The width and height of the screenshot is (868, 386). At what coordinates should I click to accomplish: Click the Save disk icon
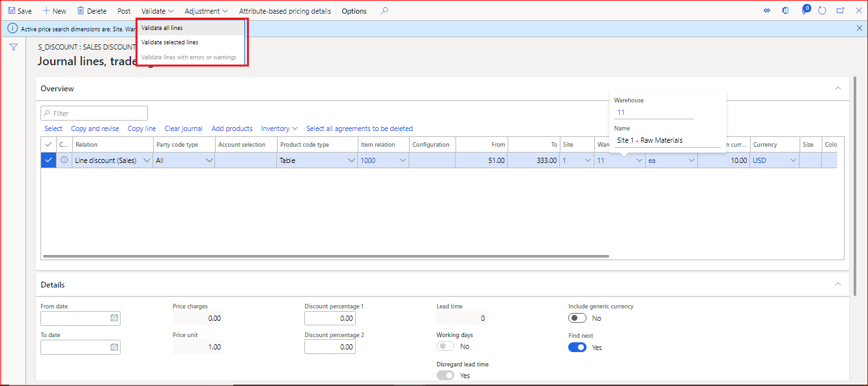(x=12, y=11)
